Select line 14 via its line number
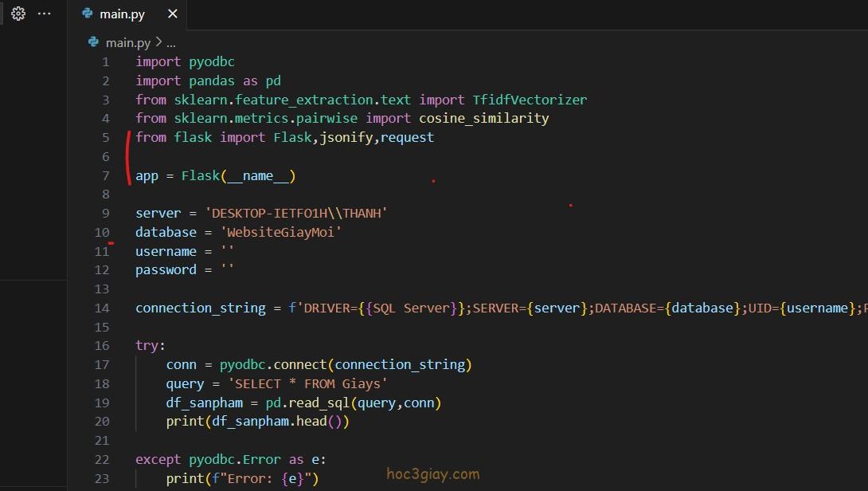The width and height of the screenshot is (868, 491). pyautogui.click(x=102, y=308)
